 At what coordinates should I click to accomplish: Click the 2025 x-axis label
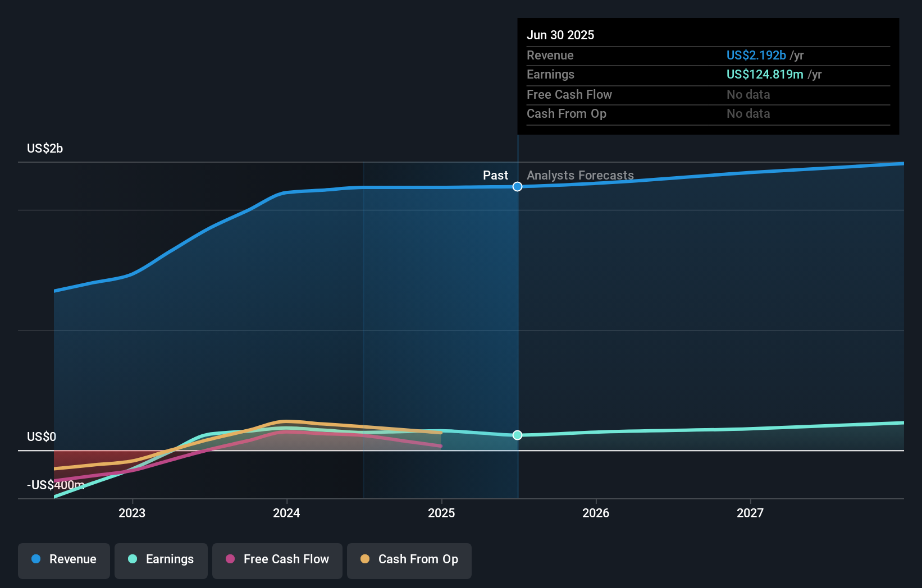pos(441,513)
